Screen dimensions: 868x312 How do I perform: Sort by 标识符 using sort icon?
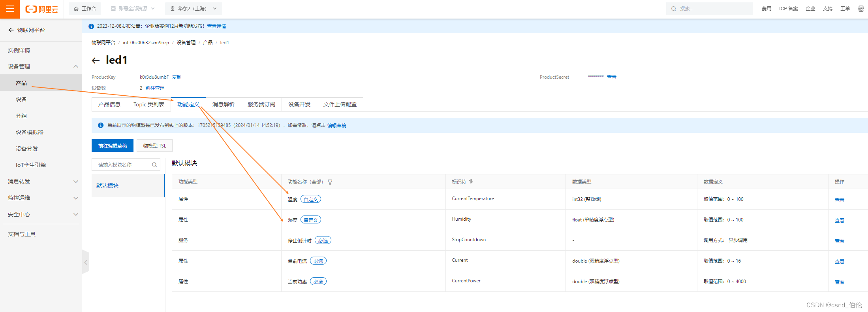coord(471,182)
